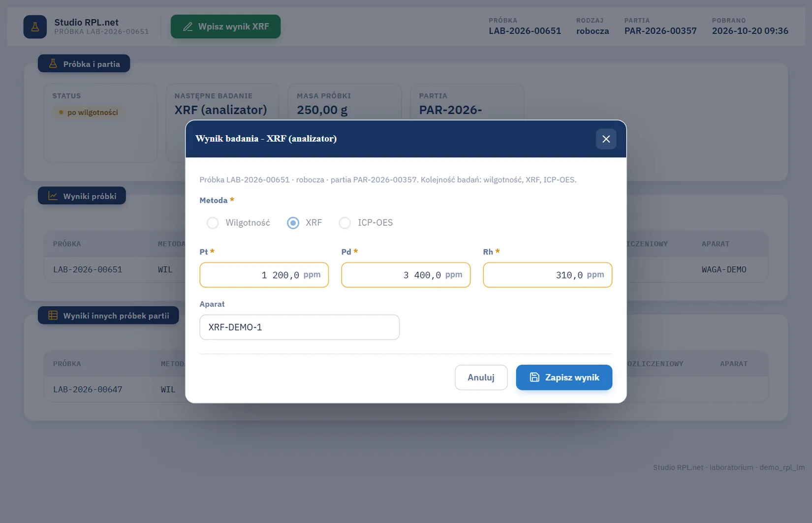Click the Studio RPL.net flask logo icon

click(35, 27)
